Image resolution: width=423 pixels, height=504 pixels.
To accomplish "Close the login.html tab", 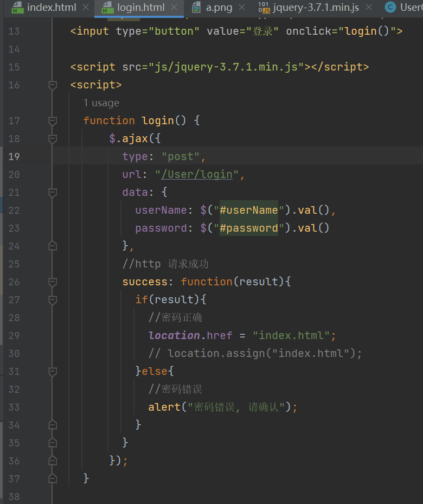I will coord(174,7).
